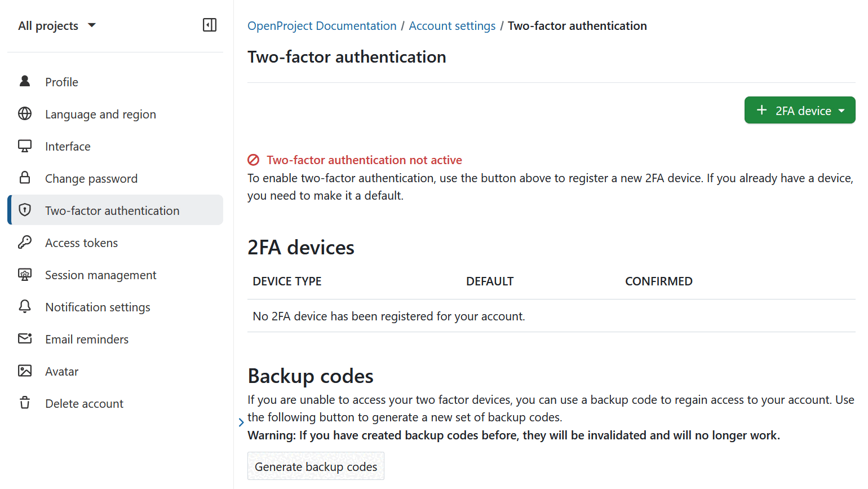Click the small chevron on the sidebar edge
Screen dimensions: 868x489
point(241,422)
